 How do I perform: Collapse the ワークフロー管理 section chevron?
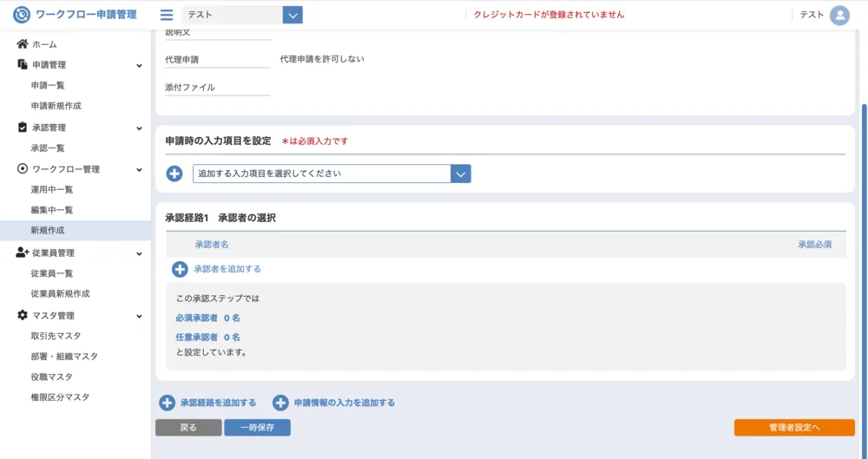click(x=139, y=170)
